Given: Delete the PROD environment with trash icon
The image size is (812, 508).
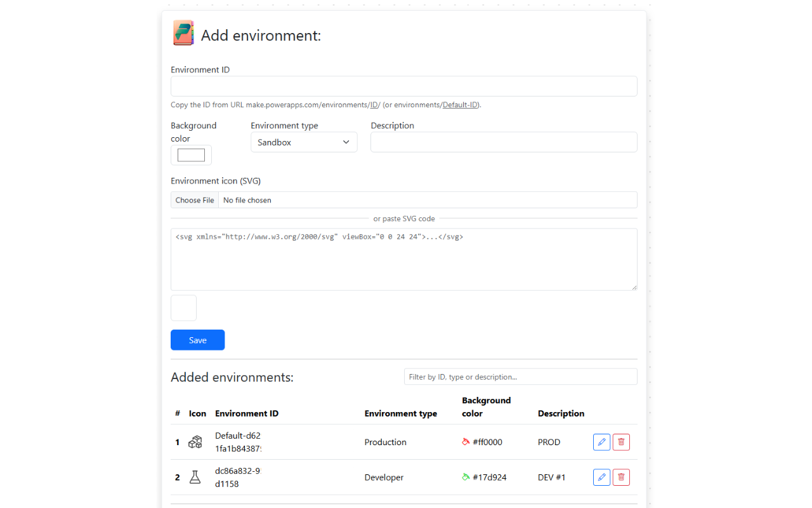Looking at the screenshot, I should pos(621,442).
